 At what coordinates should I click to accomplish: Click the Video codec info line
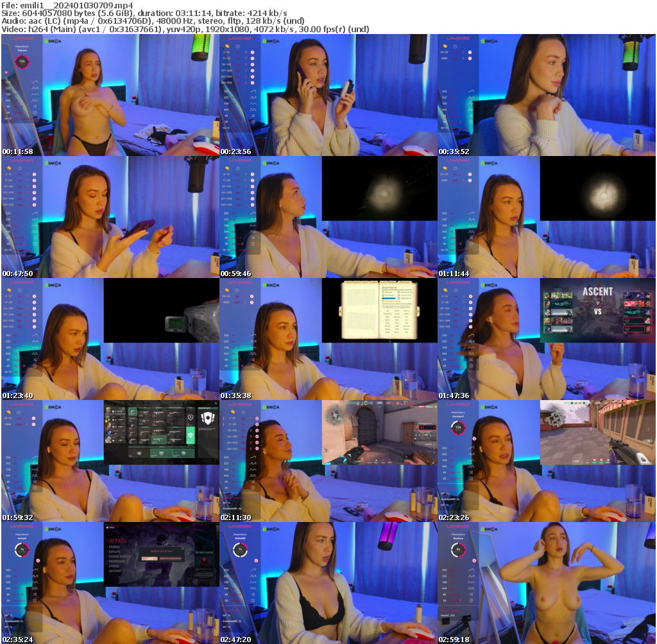(x=185, y=29)
